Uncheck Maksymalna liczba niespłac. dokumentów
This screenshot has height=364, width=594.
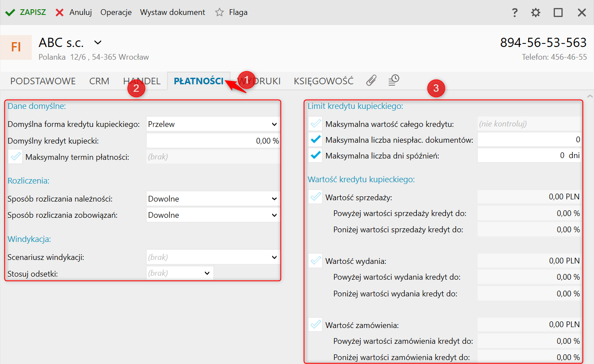(315, 140)
